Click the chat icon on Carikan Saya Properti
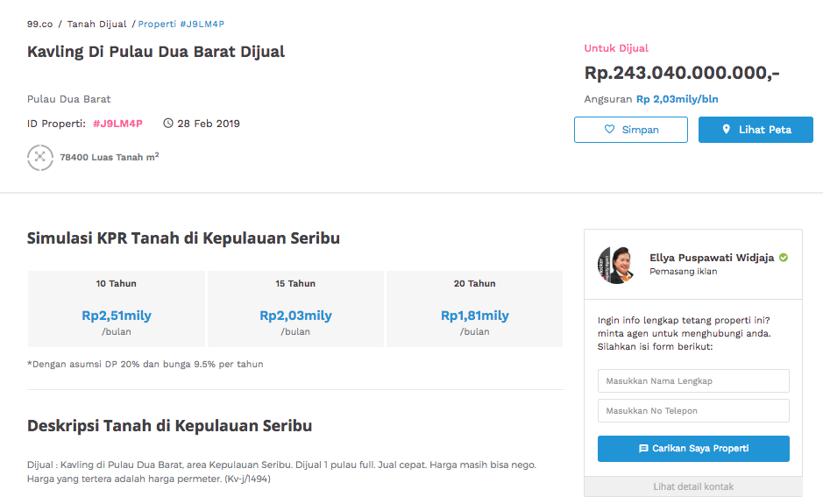This screenshot has height=504, width=823. point(643,449)
